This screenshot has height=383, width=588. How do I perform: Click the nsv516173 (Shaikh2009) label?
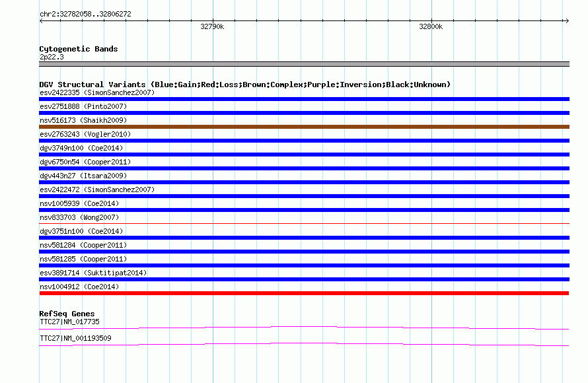(x=83, y=120)
